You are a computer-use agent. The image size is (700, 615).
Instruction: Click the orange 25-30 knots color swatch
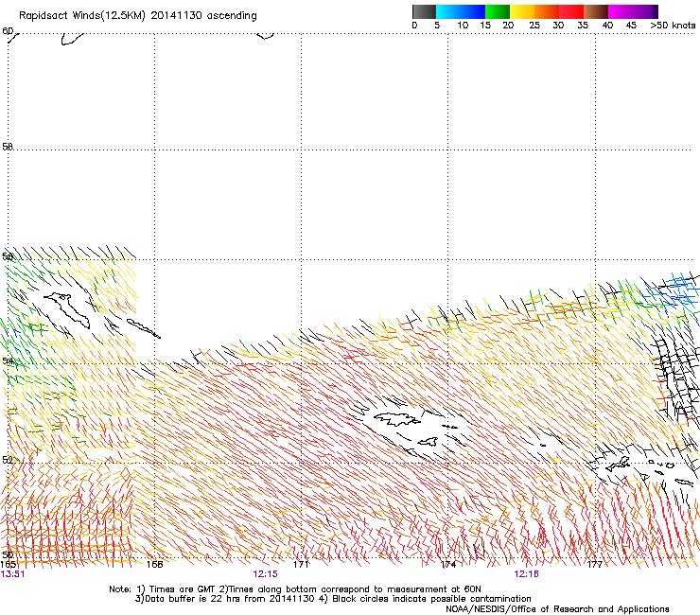pos(547,11)
